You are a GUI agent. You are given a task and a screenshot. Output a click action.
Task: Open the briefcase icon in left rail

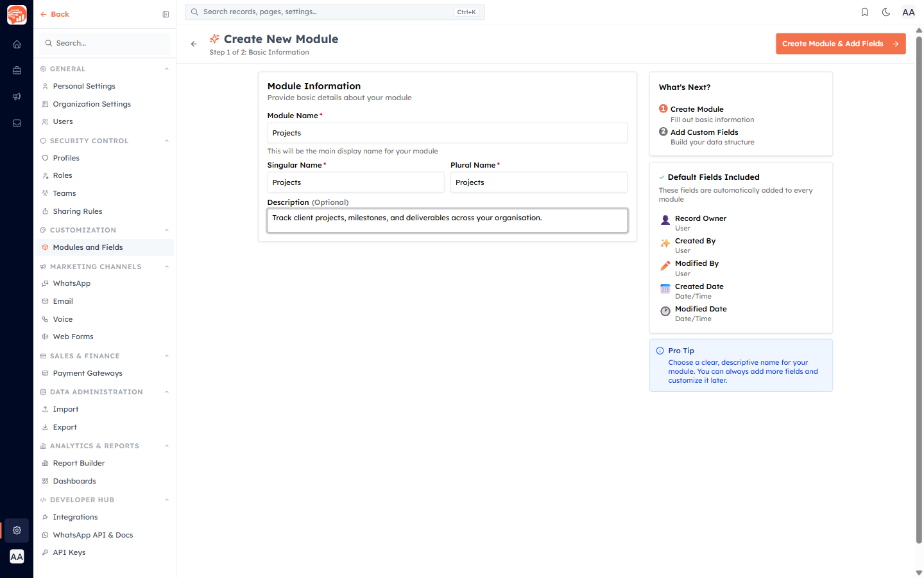tap(17, 71)
